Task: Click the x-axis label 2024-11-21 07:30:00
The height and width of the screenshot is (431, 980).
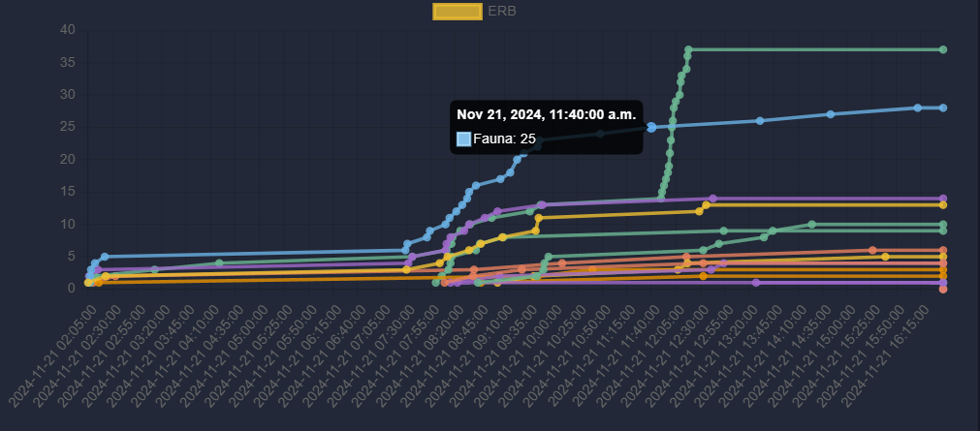Action: (x=371, y=354)
